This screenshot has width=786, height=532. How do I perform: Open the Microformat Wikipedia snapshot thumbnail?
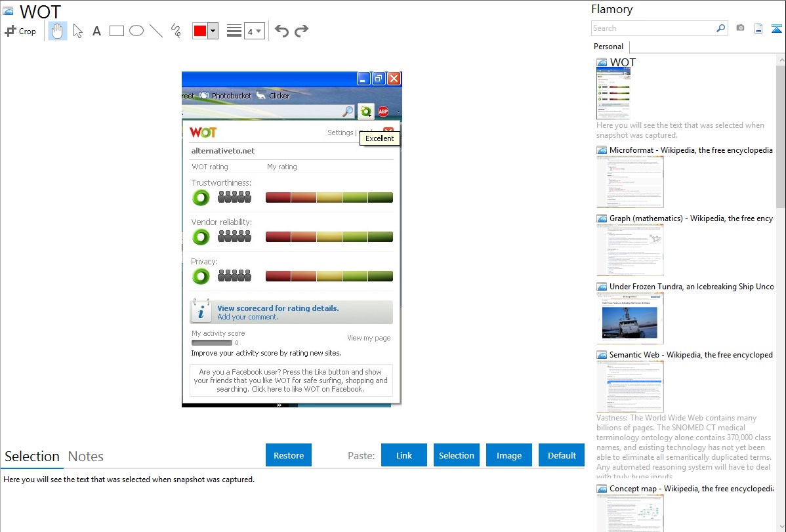630,182
